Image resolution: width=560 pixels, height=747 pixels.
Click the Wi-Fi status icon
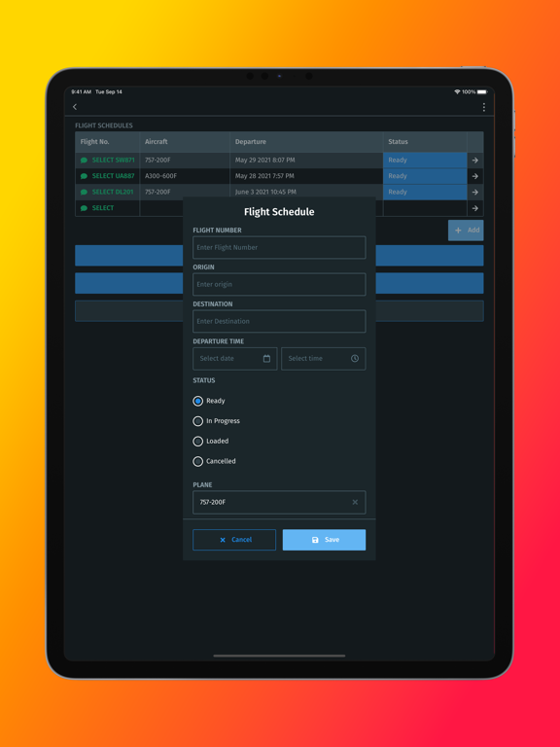pyautogui.click(x=457, y=92)
